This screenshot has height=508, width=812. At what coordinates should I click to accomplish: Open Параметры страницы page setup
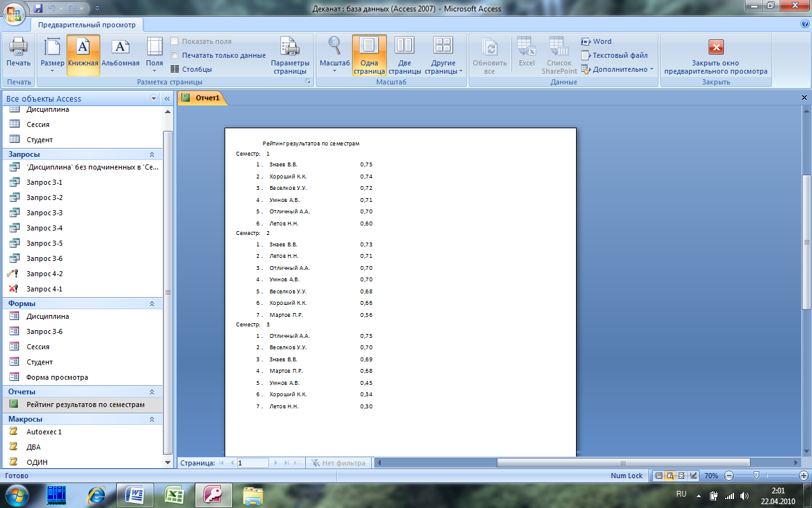point(290,55)
